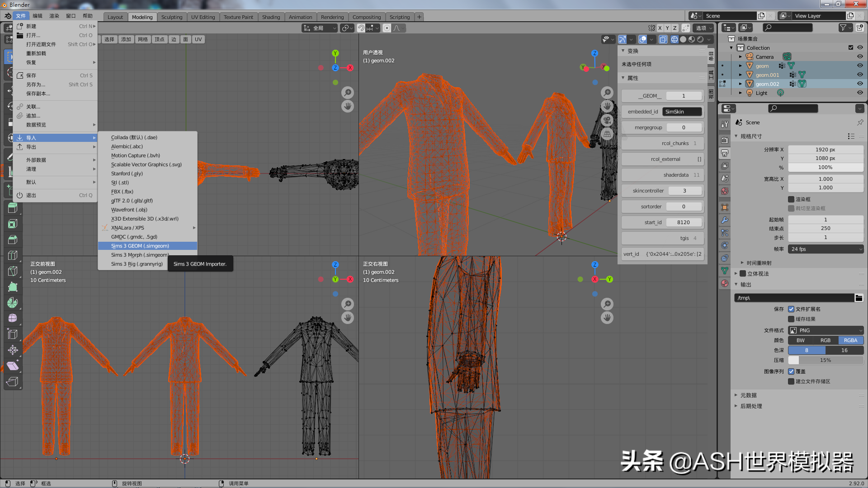
Task: Select the Rip Region tool
Action: (x=13, y=382)
